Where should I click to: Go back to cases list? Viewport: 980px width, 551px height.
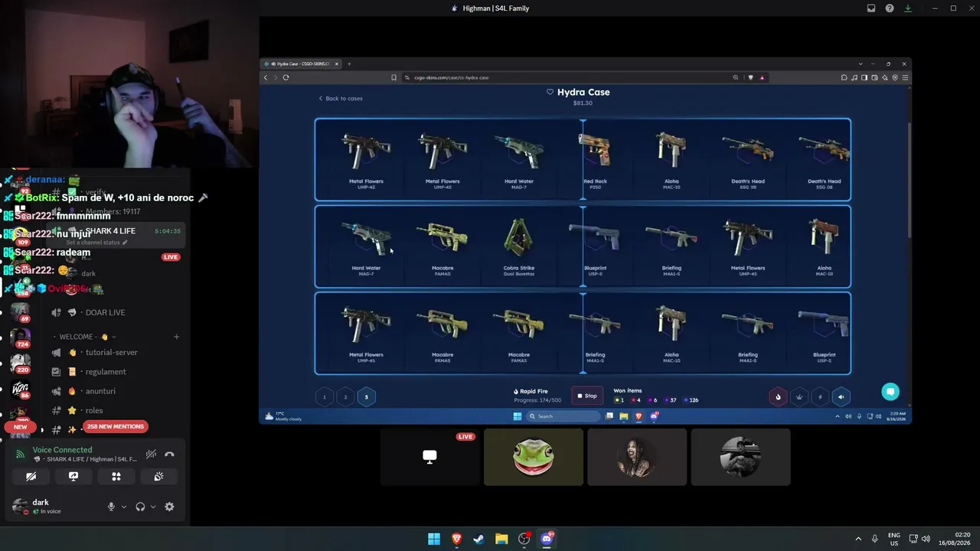[x=341, y=99]
